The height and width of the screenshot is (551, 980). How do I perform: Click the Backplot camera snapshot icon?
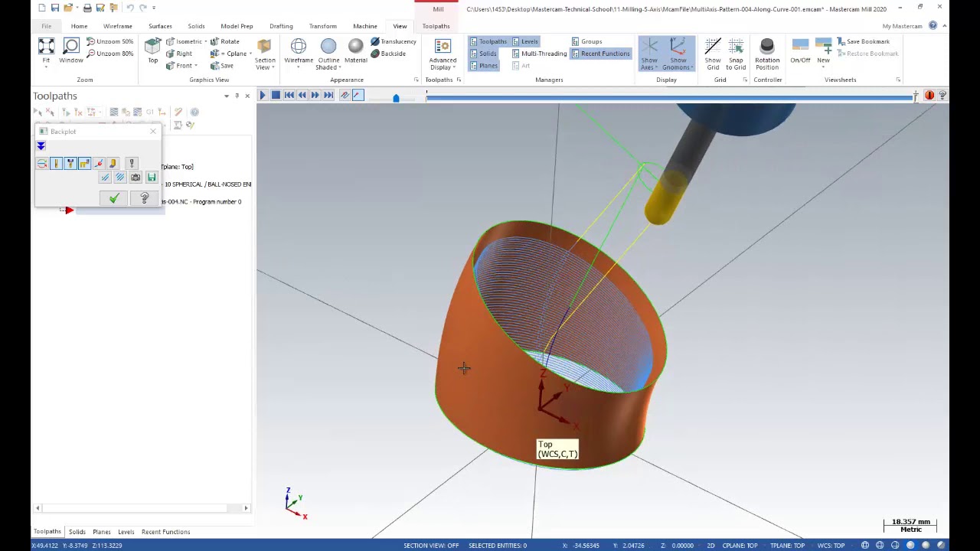[x=136, y=178]
